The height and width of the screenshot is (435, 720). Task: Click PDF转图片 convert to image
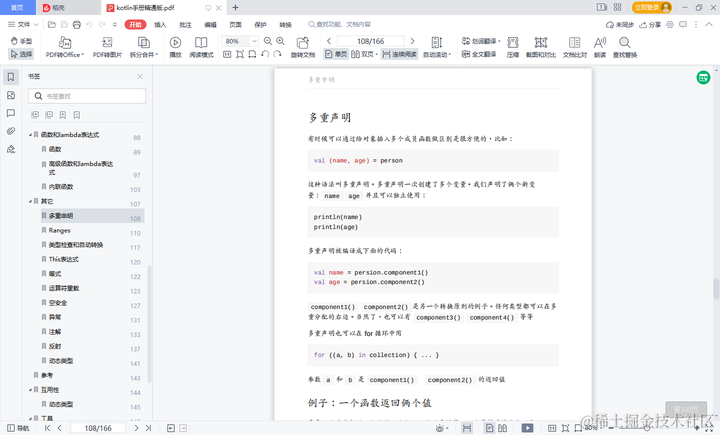107,47
